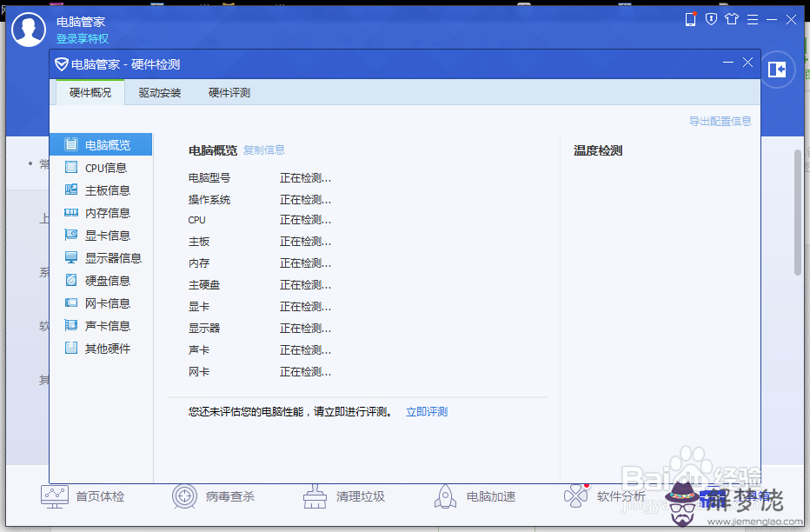The height and width of the screenshot is (532, 810).
Task: Click the 主板信息 motherboard icon
Action: [71, 190]
